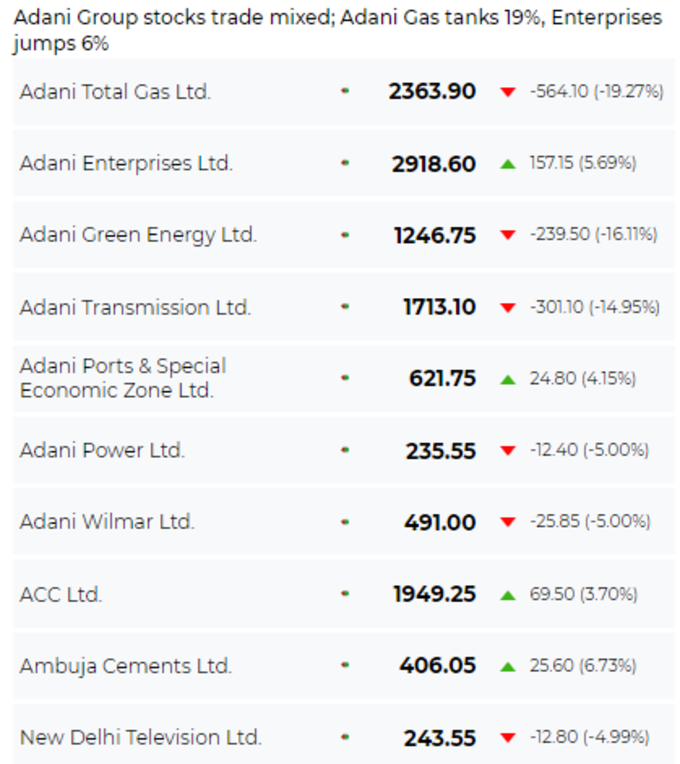The height and width of the screenshot is (764, 680).
Task: Click the red down arrow for New Delhi Television
Action: pos(508,738)
